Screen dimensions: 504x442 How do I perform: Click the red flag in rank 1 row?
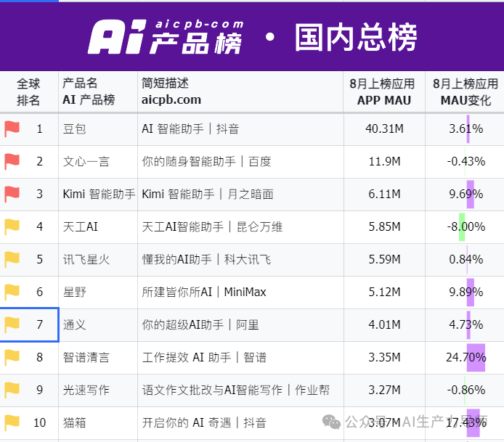tap(12, 129)
